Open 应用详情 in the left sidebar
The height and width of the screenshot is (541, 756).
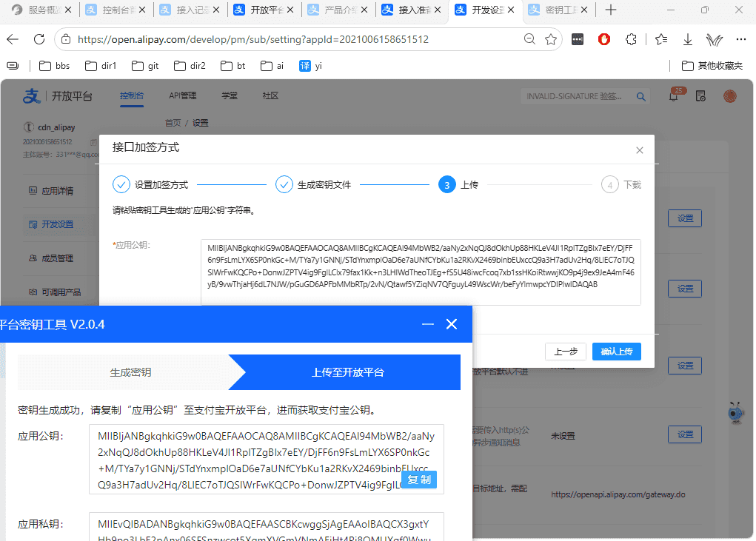coord(57,191)
